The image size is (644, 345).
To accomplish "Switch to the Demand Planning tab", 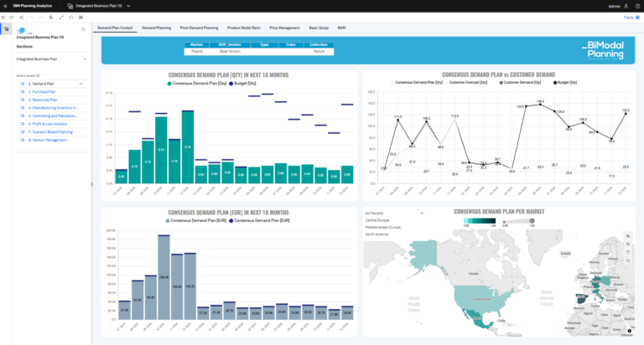I will click(156, 28).
